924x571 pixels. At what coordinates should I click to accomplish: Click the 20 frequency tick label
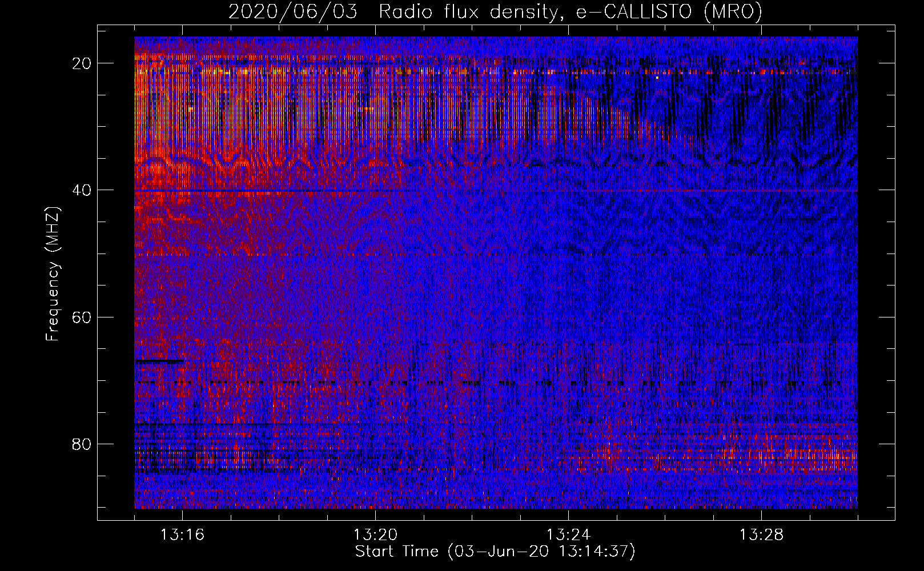82,63
